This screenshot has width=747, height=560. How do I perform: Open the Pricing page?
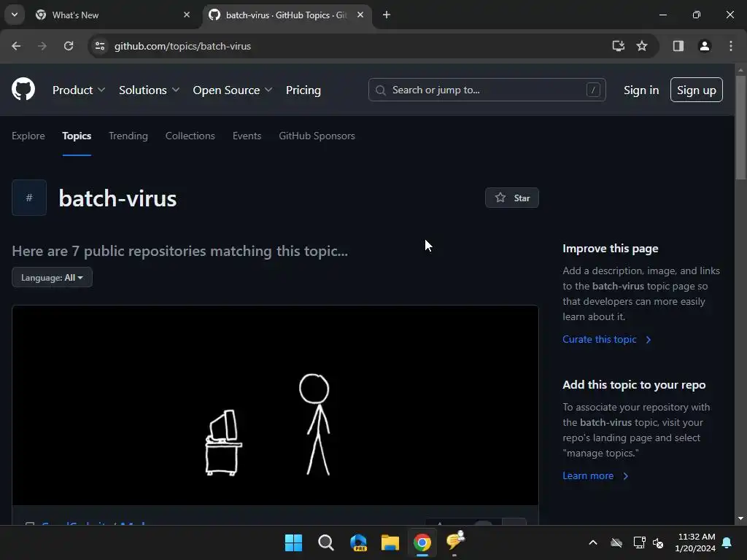pos(303,90)
